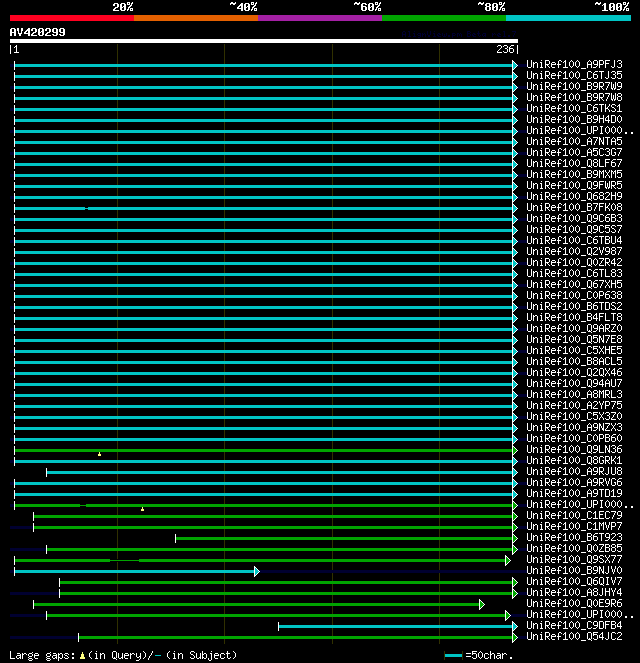640x663 pixels.
Task: Click the short cyan C9DFB4 alignment bar
Action: [x=395, y=626]
